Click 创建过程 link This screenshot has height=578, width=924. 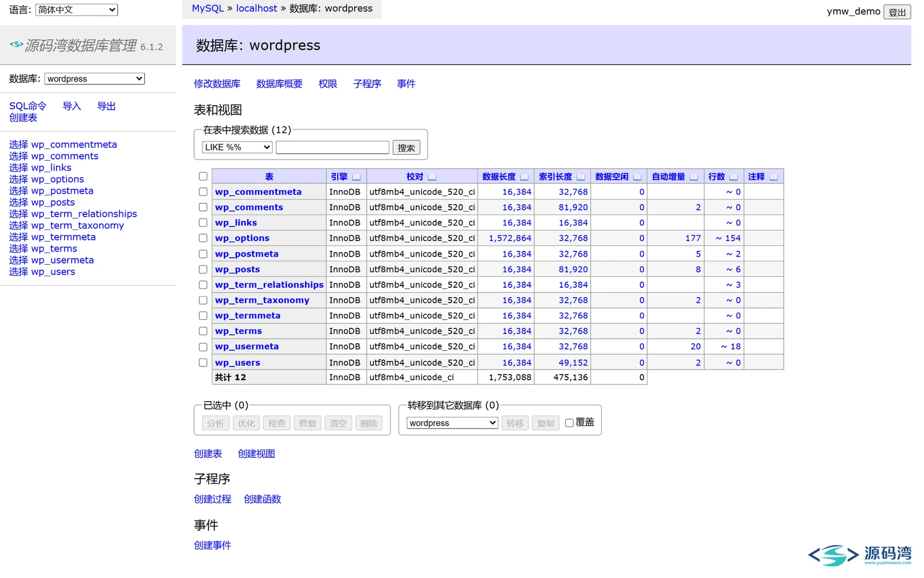[213, 499]
